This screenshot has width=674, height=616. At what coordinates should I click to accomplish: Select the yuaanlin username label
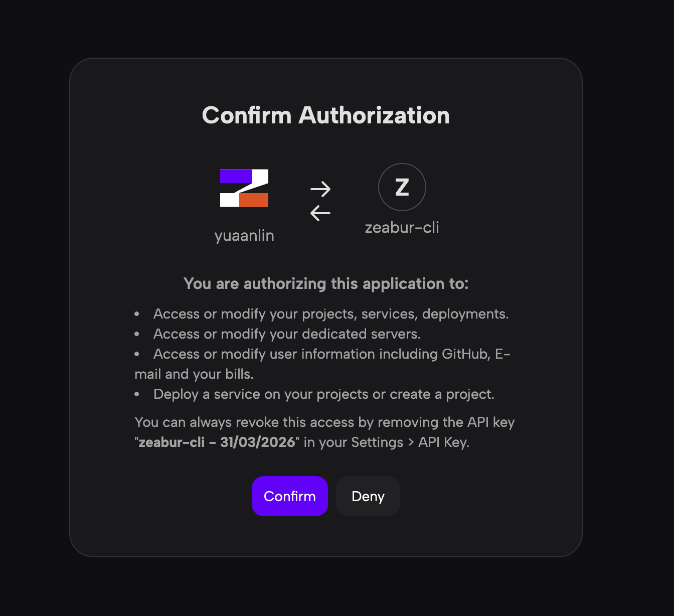[244, 235]
